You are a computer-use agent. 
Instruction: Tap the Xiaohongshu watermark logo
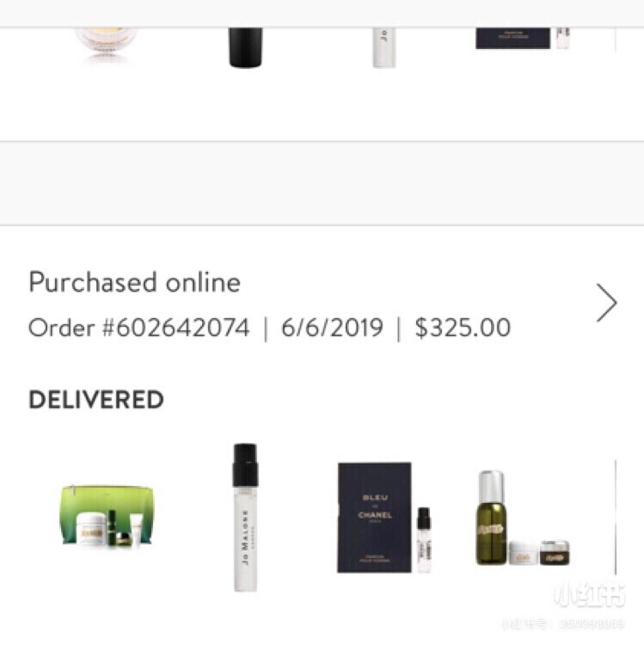click(x=589, y=594)
